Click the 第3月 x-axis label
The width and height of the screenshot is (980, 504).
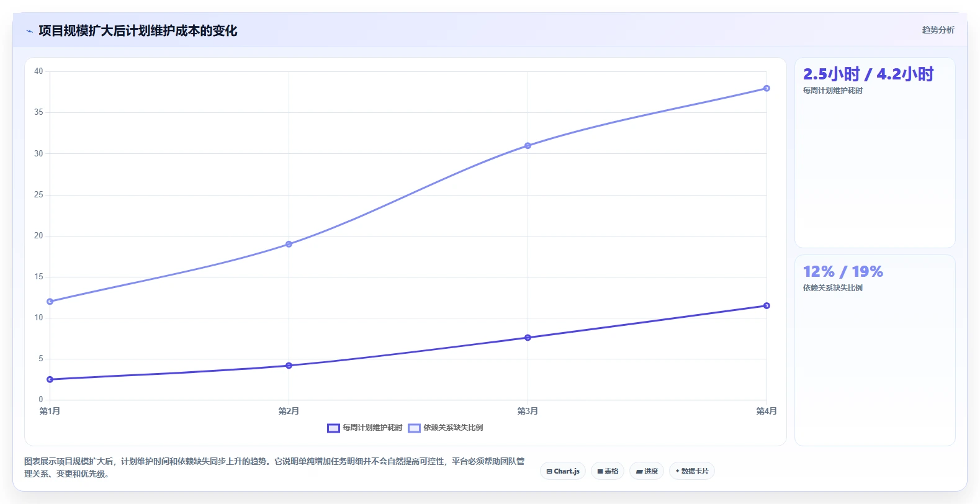pyautogui.click(x=528, y=411)
